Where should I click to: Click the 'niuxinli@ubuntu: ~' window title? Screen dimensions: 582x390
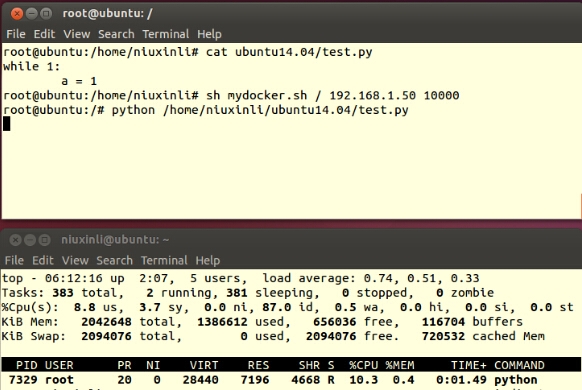(115, 240)
